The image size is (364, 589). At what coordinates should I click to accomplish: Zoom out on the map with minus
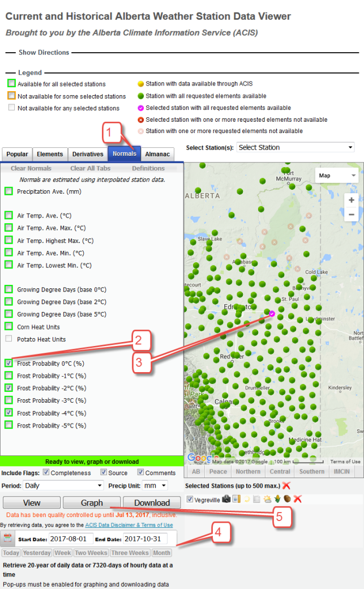click(351, 215)
